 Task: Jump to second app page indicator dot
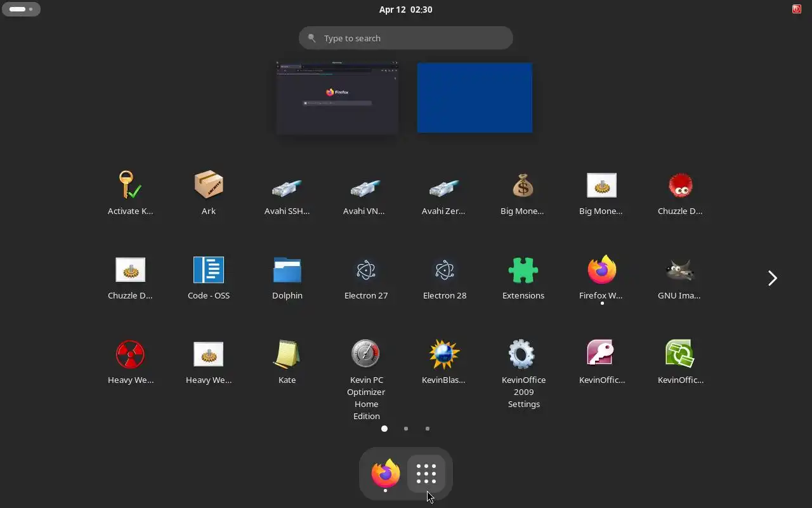coord(406,429)
